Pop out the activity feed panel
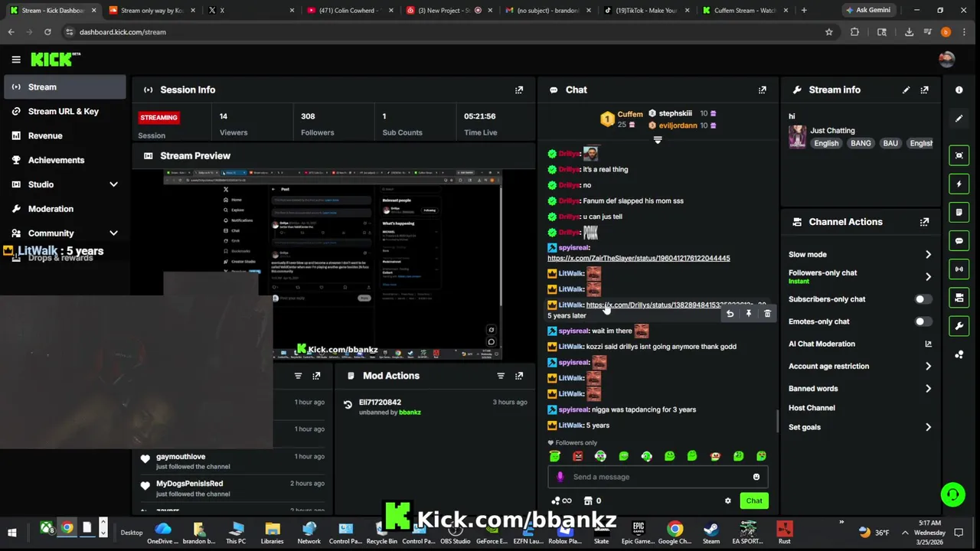Image resolution: width=980 pixels, height=551 pixels. tap(316, 376)
